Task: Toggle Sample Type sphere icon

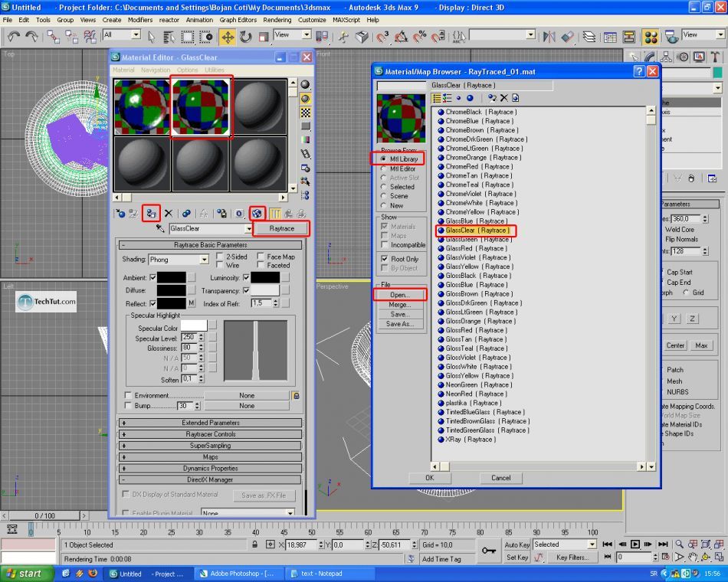Action: click(305, 84)
